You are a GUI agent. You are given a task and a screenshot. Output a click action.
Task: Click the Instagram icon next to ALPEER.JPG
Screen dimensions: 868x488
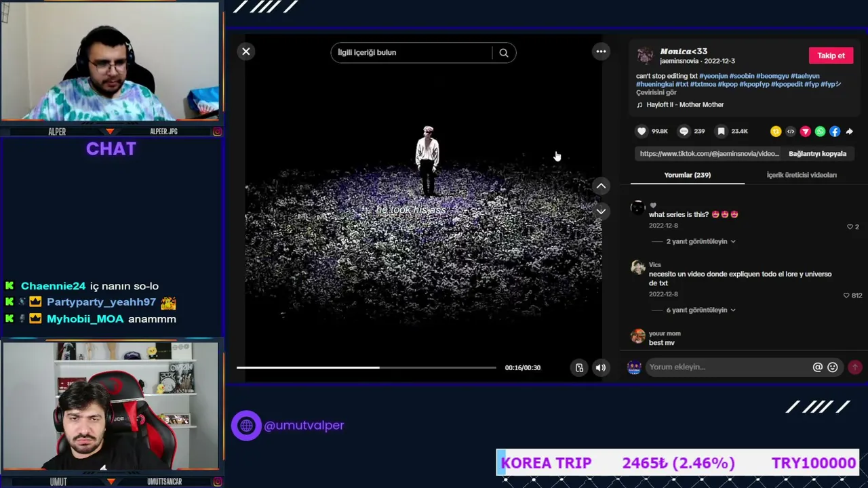(217, 131)
